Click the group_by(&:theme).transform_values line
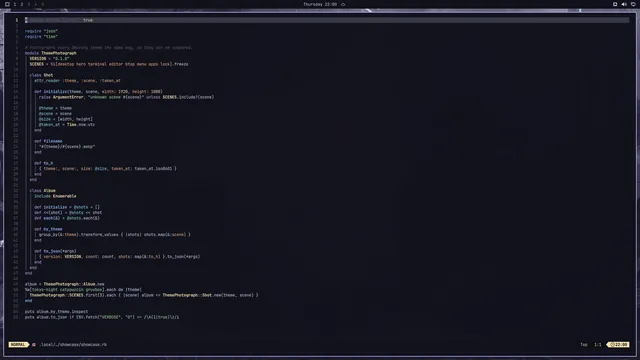The height and width of the screenshot is (360, 640). pos(115,235)
